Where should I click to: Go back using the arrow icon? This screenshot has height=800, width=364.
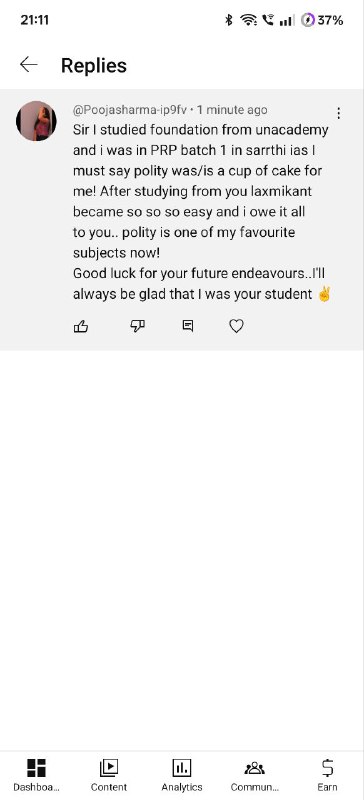click(x=29, y=65)
